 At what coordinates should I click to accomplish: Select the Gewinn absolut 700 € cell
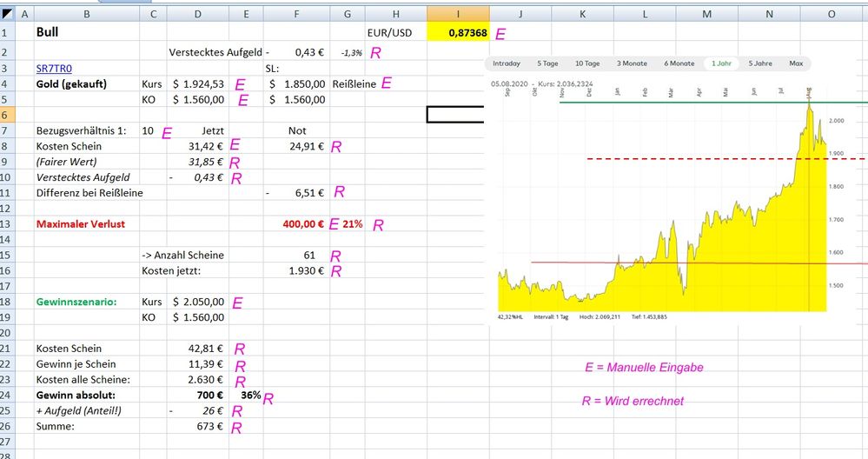pyautogui.click(x=199, y=396)
